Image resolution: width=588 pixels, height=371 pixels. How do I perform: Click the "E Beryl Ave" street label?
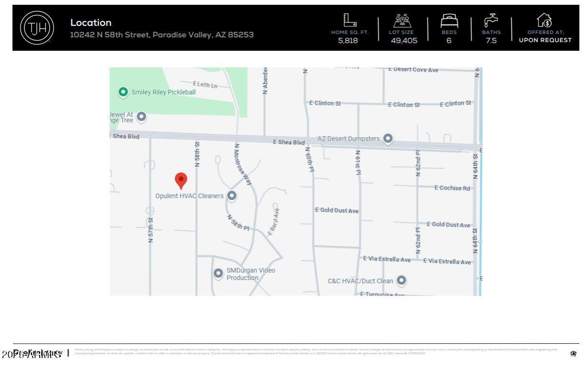[x=274, y=221]
